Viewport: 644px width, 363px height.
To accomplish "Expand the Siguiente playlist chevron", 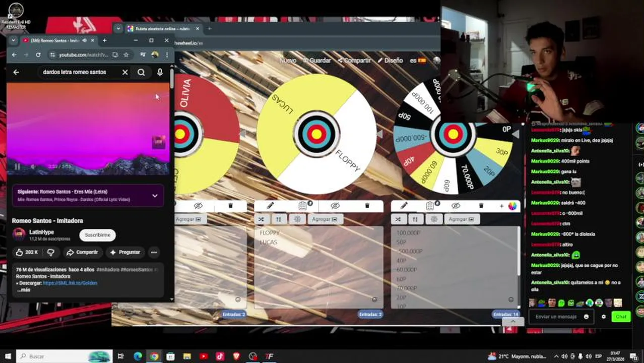I will (x=155, y=196).
